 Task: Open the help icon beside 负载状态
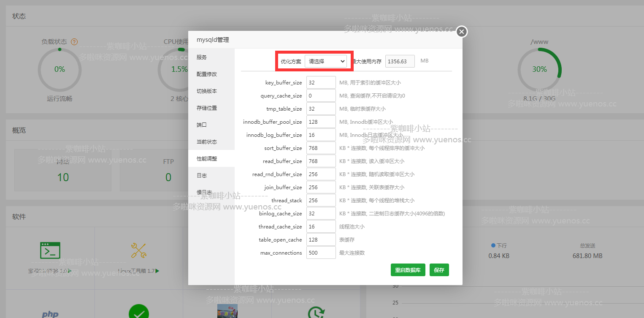click(x=74, y=41)
